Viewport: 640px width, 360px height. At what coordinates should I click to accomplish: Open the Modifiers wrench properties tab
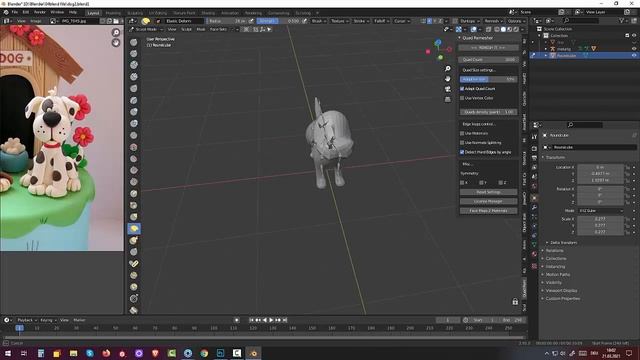534,208
